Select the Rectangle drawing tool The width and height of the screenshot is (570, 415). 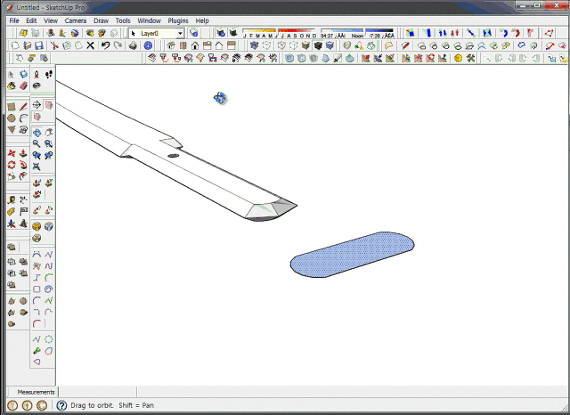pyautogui.click(x=12, y=107)
